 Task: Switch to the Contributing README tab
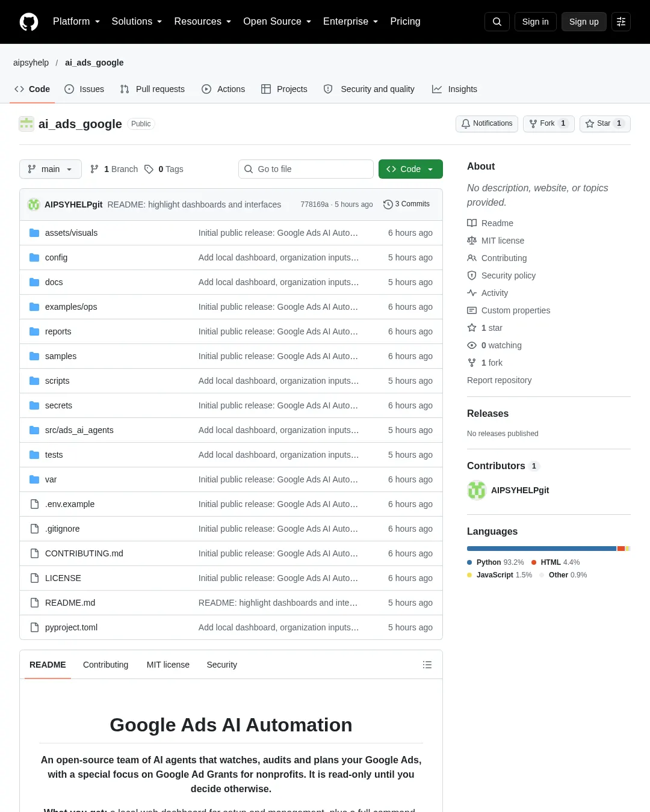[106, 665]
